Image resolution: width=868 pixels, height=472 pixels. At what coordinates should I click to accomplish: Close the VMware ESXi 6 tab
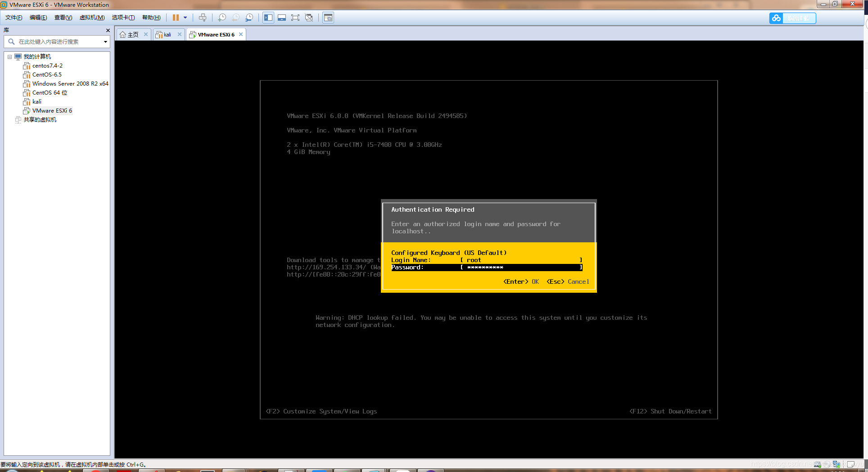click(241, 34)
